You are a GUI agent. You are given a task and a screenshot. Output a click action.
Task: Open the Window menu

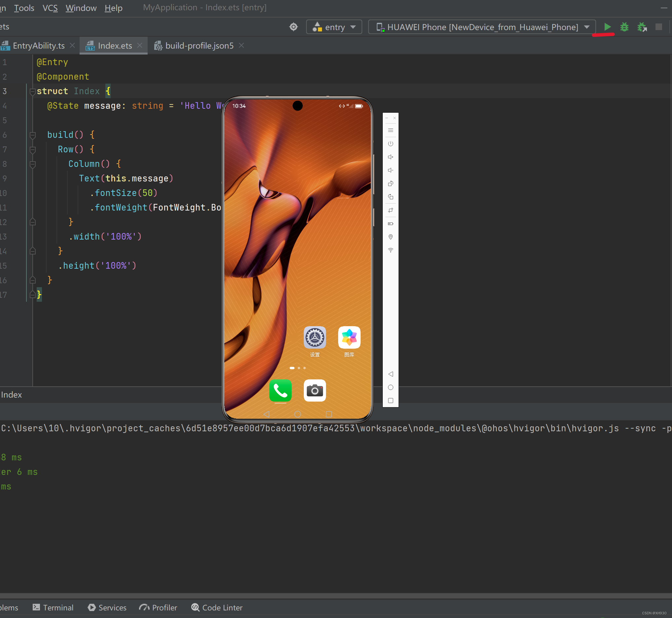pyautogui.click(x=81, y=8)
